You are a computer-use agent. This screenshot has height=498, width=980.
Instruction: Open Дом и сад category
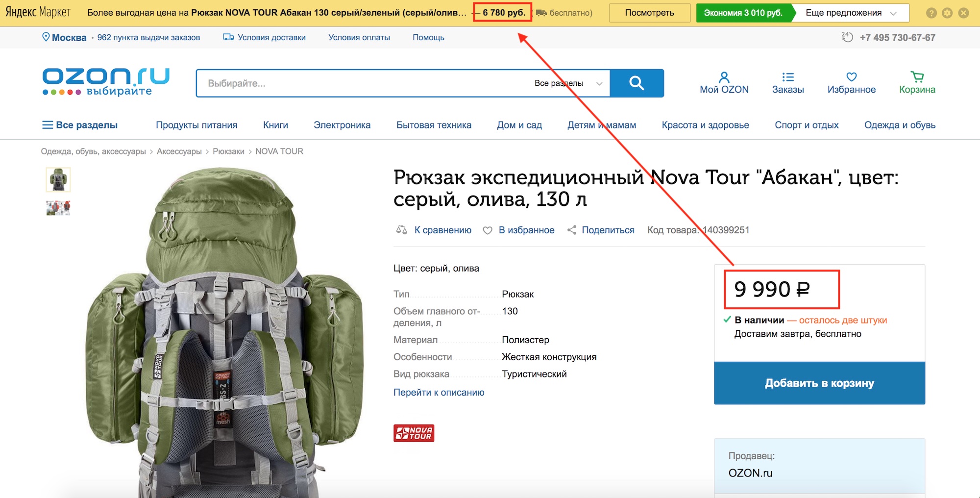(x=519, y=125)
